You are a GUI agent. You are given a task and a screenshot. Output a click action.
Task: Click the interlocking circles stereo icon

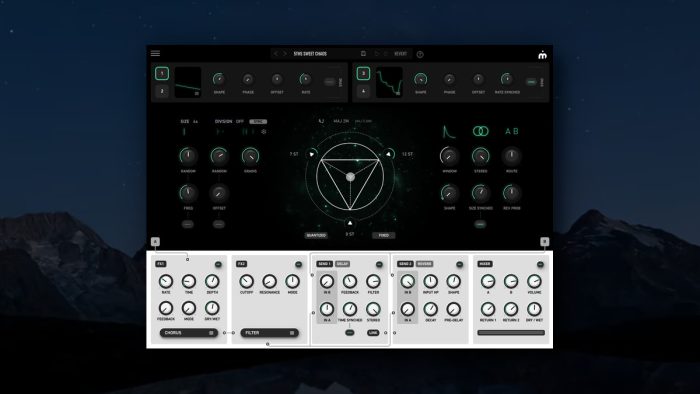pyautogui.click(x=480, y=131)
